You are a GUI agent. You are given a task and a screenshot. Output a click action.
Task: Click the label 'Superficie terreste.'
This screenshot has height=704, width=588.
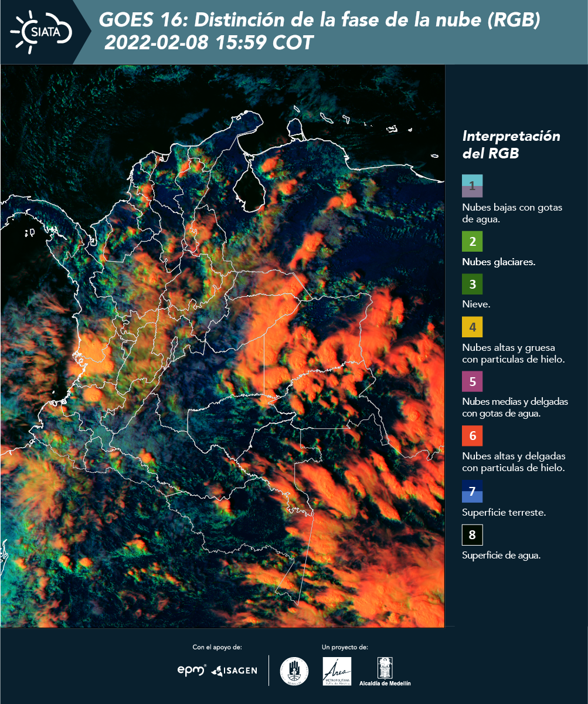504,512
